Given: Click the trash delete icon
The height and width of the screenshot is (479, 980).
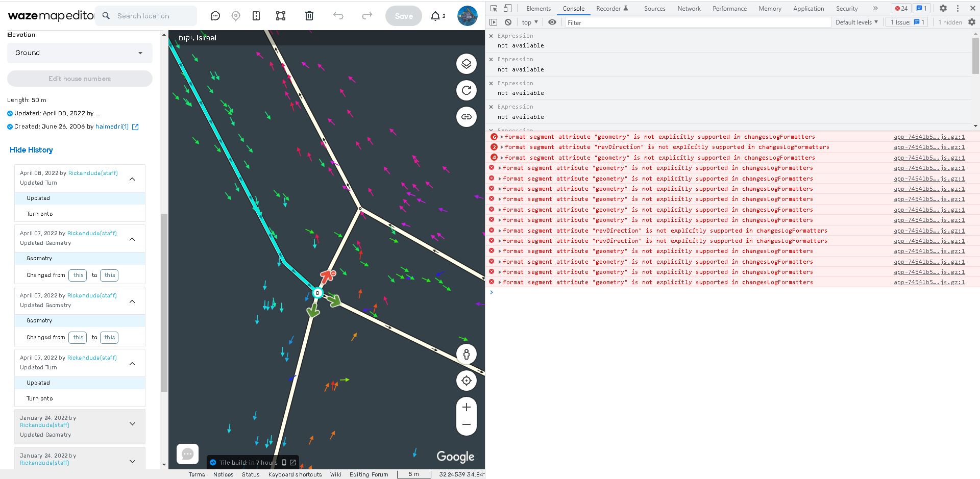Looking at the screenshot, I should pos(309,16).
